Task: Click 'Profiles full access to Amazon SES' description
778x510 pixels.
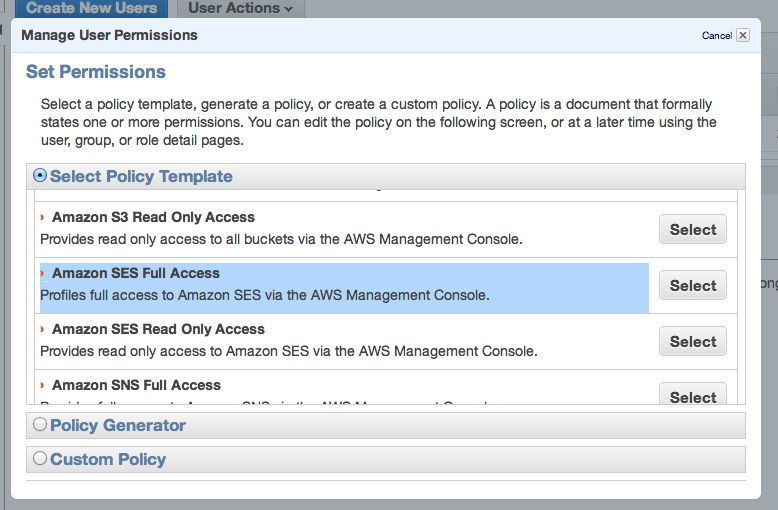Action: click(x=265, y=295)
